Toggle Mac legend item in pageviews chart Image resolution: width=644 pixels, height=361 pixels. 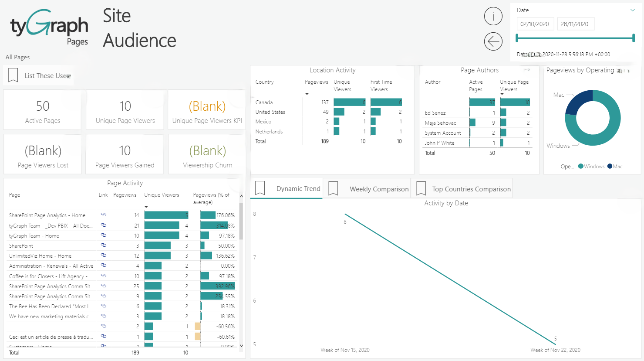(615, 167)
